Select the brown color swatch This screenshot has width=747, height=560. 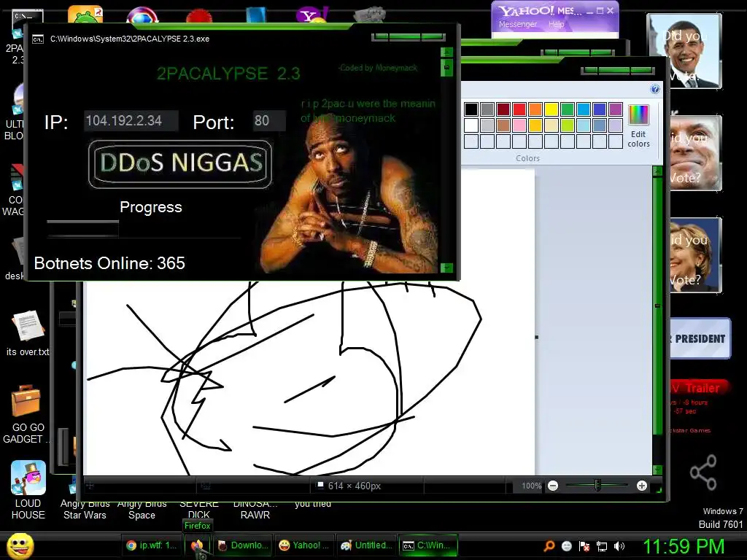coord(503,125)
